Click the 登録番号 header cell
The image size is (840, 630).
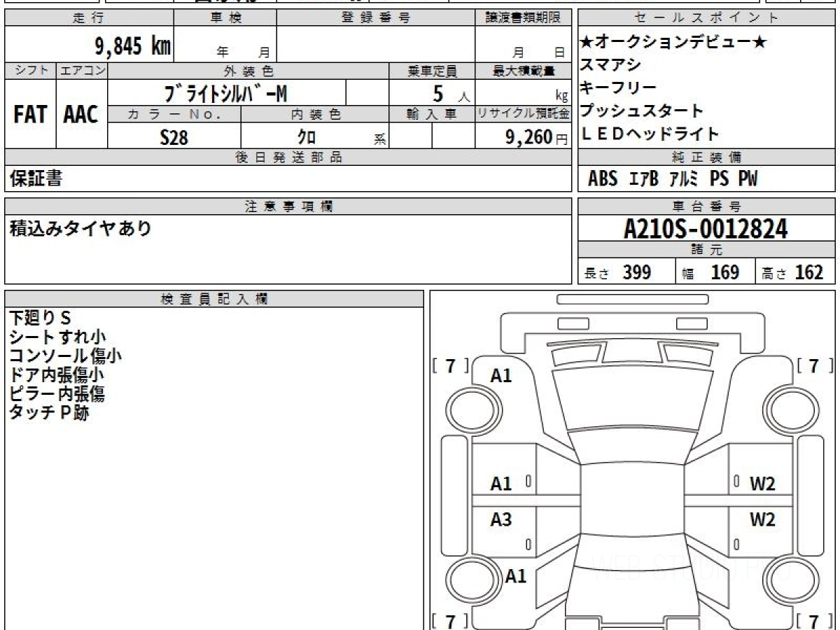tap(376, 18)
